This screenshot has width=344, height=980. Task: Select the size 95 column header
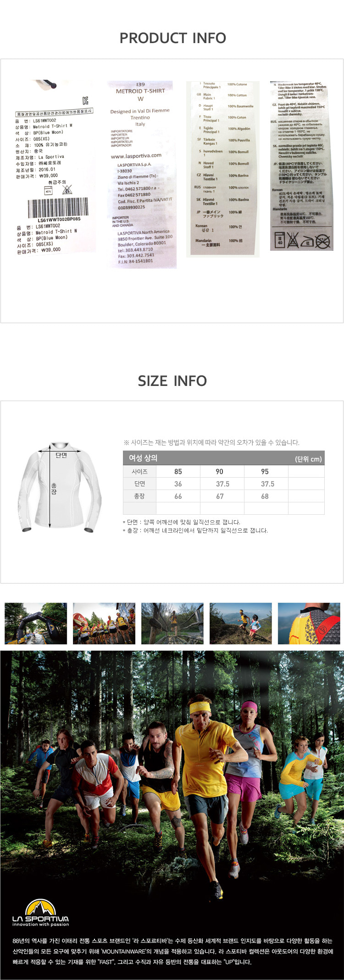pos(265,471)
